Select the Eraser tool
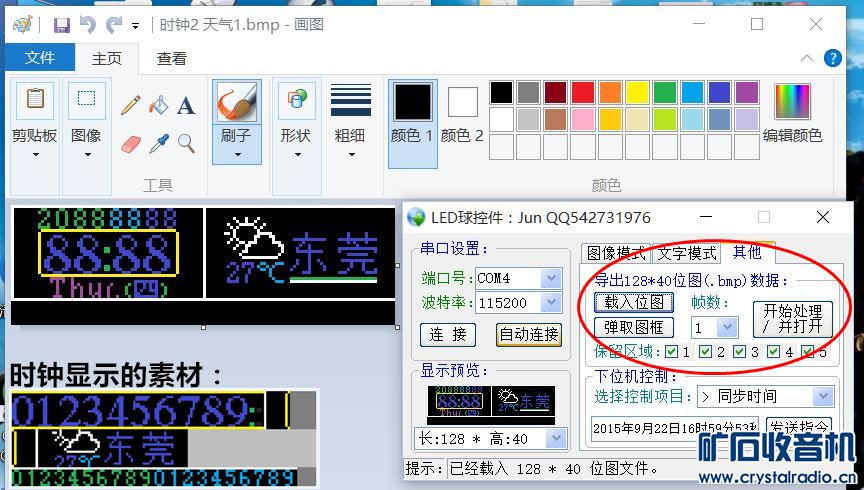The height and width of the screenshot is (490, 864). coord(131,144)
